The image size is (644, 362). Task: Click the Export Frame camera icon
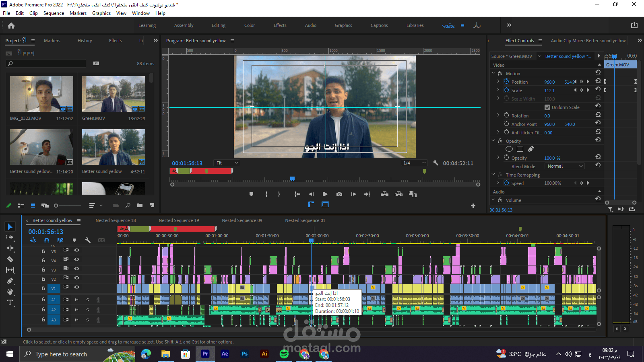[x=339, y=194]
